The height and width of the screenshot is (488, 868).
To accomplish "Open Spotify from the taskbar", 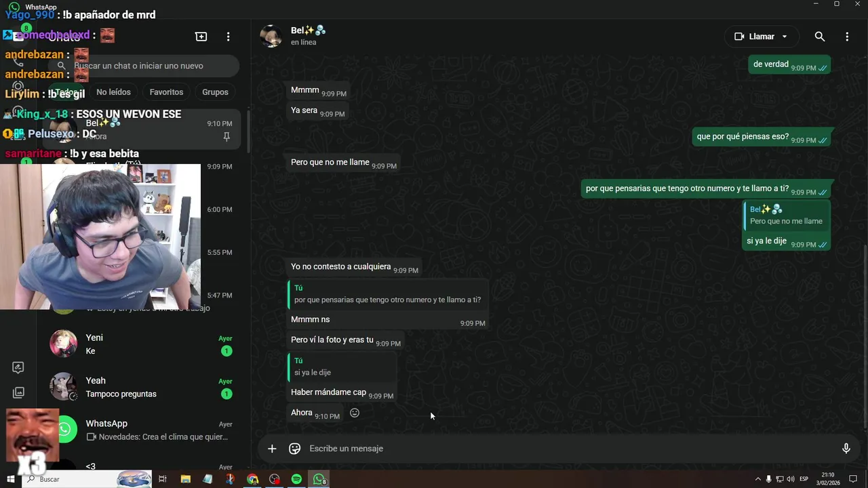I will [x=296, y=479].
